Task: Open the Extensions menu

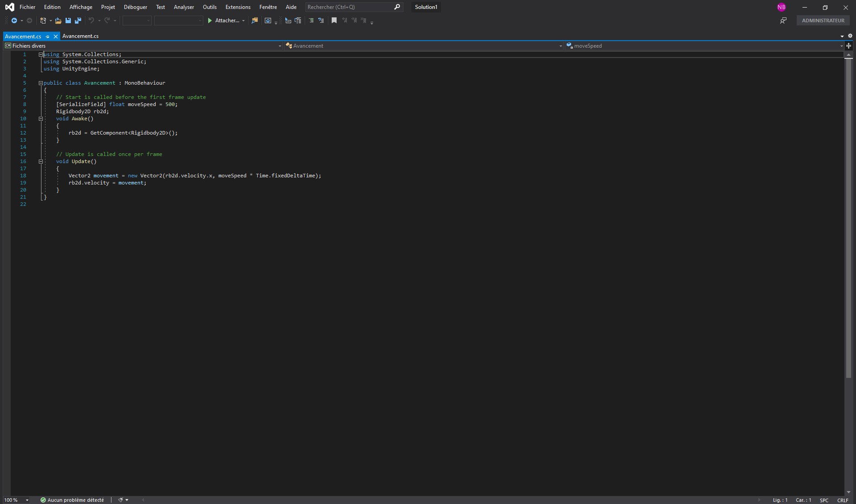Action: tap(238, 7)
